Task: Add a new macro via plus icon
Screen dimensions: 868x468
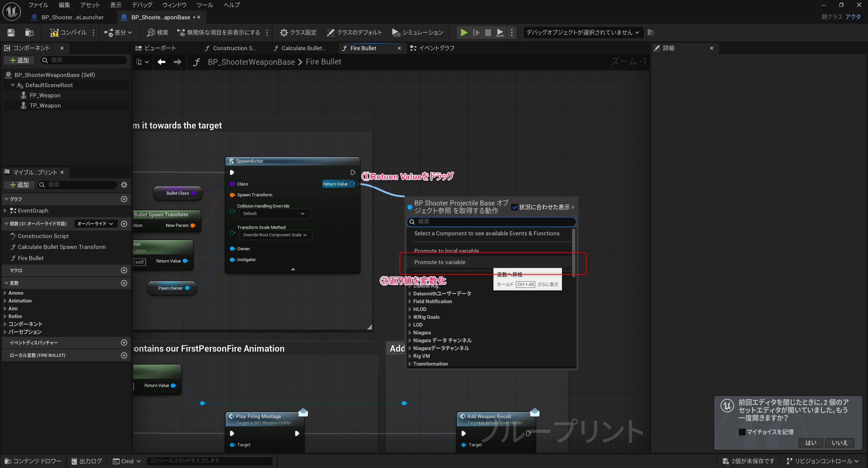Action: 124,270
